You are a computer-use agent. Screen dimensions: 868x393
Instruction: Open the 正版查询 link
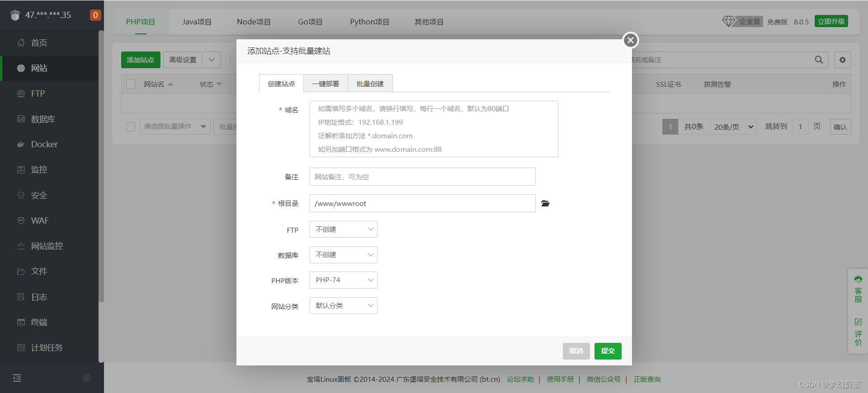(647, 379)
